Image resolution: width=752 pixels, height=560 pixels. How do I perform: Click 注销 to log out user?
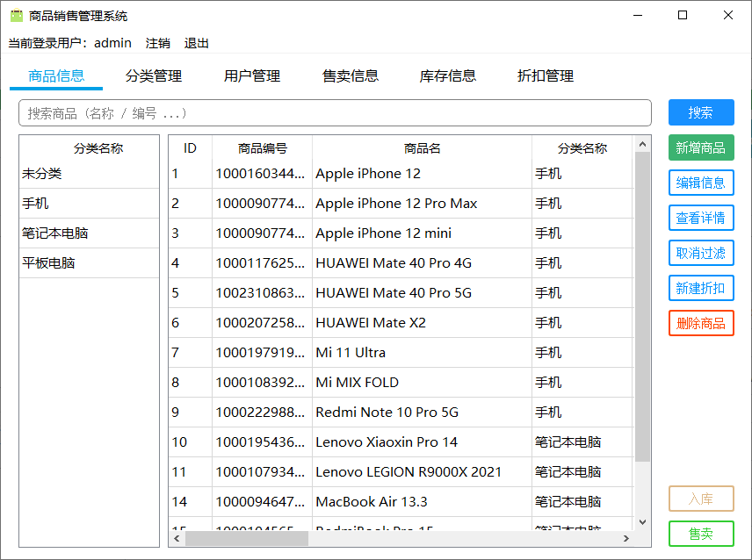(x=158, y=43)
